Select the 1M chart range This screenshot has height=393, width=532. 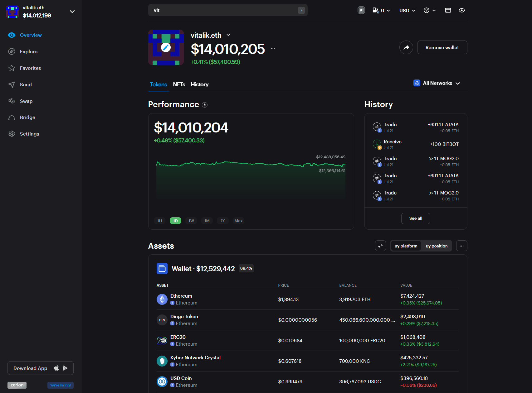coord(207,221)
